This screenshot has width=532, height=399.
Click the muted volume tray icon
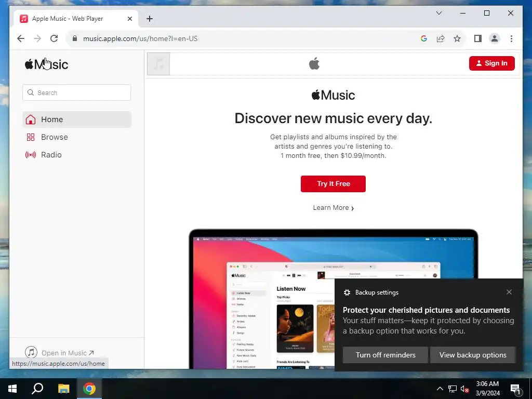pos(464,389)
